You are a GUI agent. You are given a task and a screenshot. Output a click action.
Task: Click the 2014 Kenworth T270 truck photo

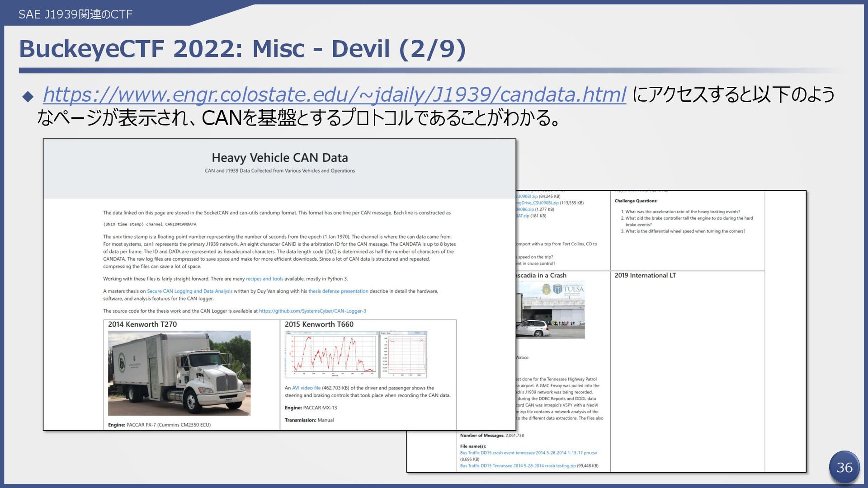point(179,373)
